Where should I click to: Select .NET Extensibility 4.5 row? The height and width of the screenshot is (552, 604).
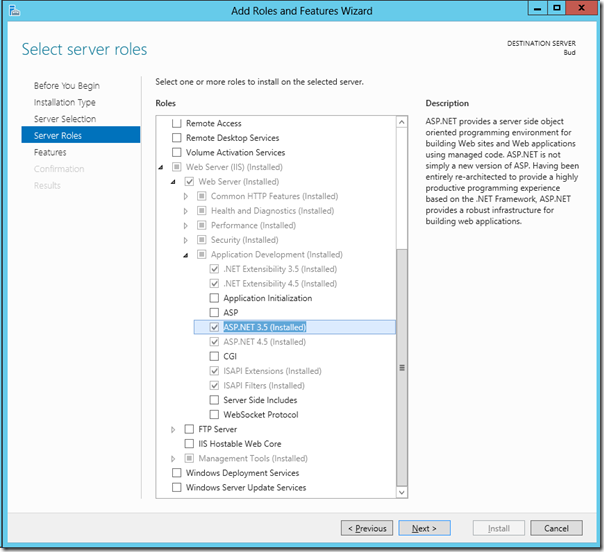[280, 284]
